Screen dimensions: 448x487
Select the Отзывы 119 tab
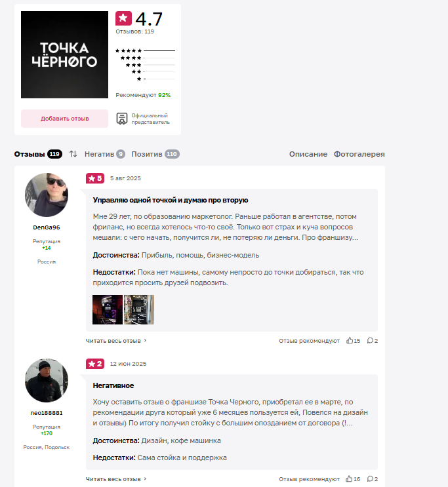point(38,154)
